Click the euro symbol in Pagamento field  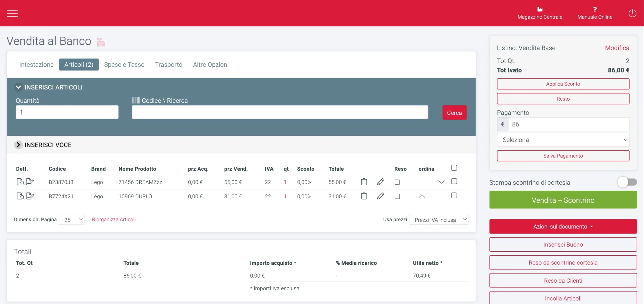pos(503,124)
